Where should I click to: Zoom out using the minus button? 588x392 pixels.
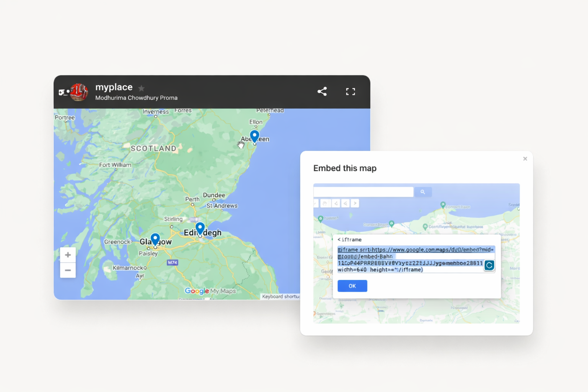pyautogui.click(x=68, y=270)
